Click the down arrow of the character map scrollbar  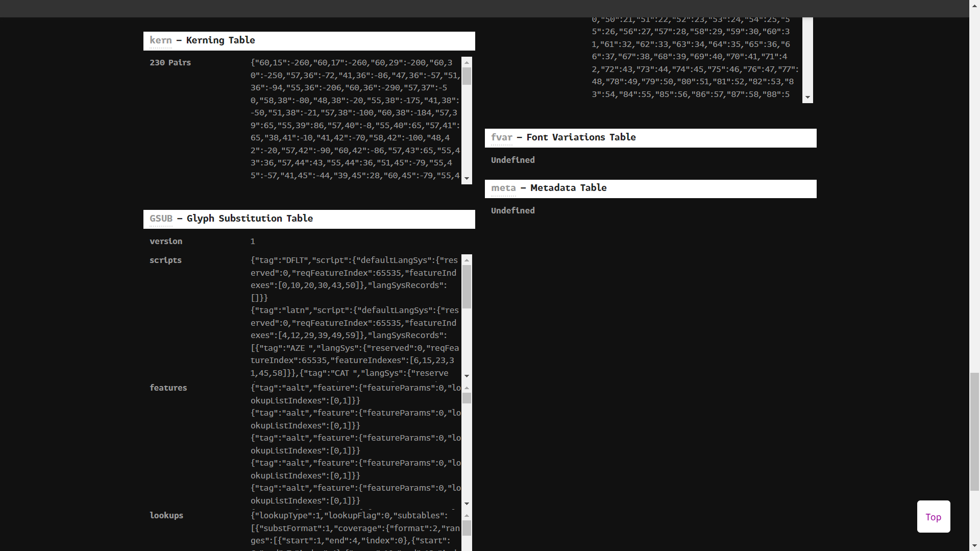coord(806,97)
